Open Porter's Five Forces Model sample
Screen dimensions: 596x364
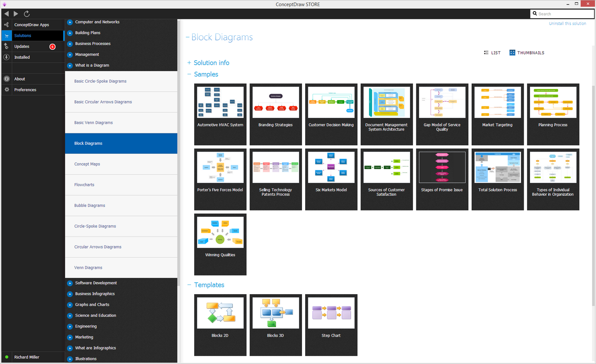point(220,179)
